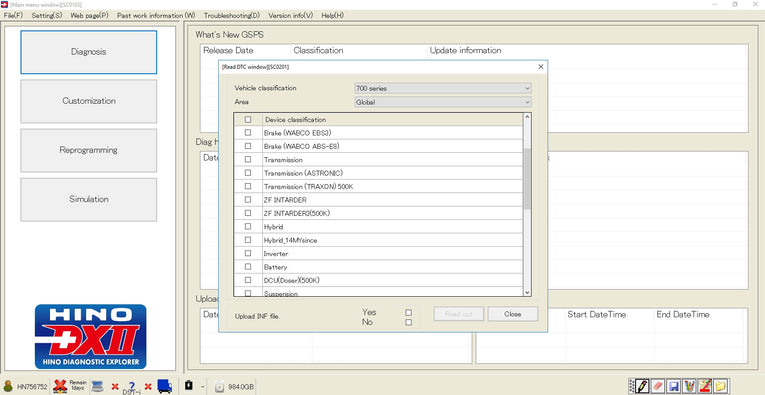Click the hard disk 984.0GB icon
This screenshot has width=765, height=395.
[220, 387]
